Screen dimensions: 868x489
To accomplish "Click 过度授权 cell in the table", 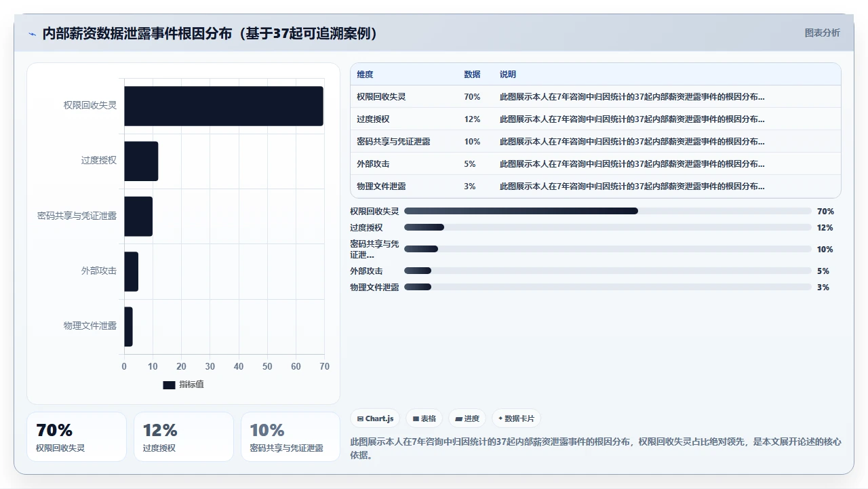I will [x=373, y=119].
